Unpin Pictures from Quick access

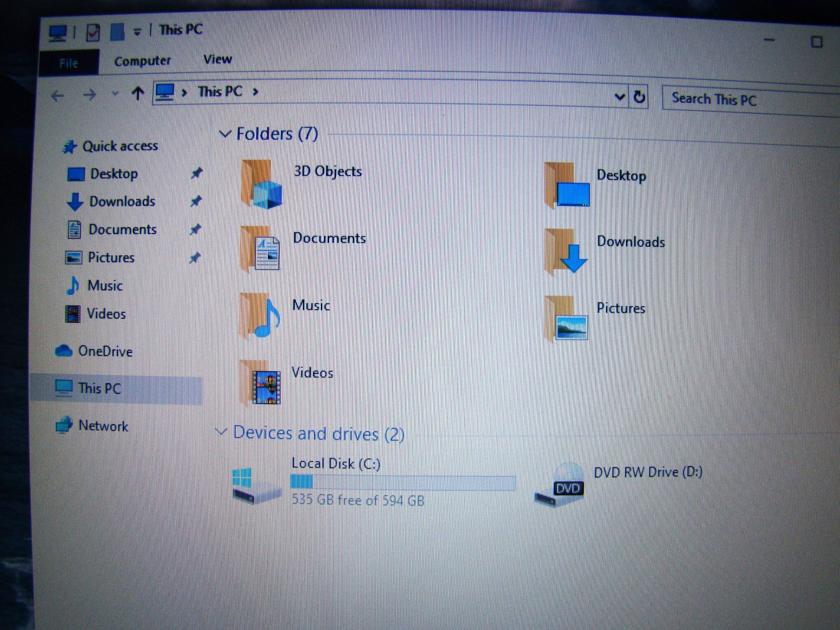point(194,258)
